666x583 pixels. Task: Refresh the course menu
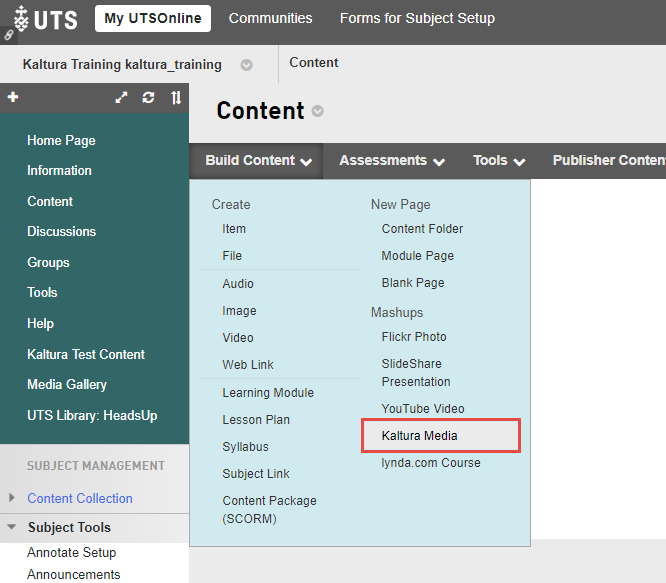(149, 97)
